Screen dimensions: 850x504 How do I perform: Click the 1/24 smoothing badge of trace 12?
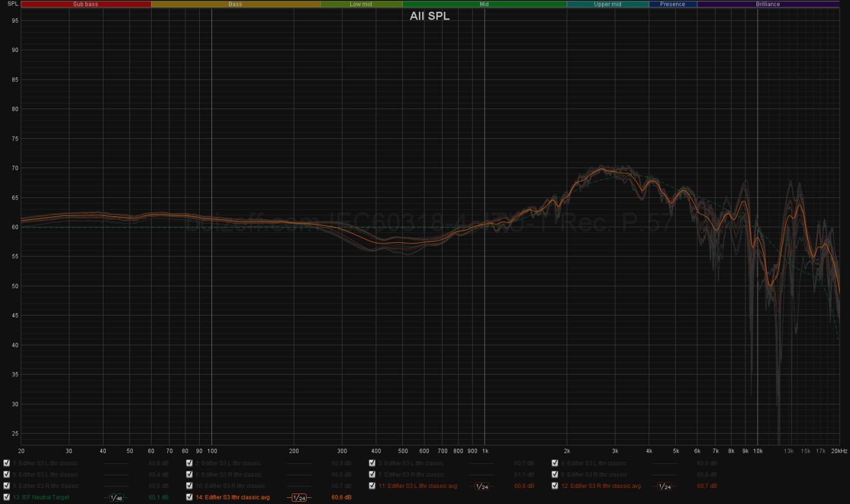665,486
